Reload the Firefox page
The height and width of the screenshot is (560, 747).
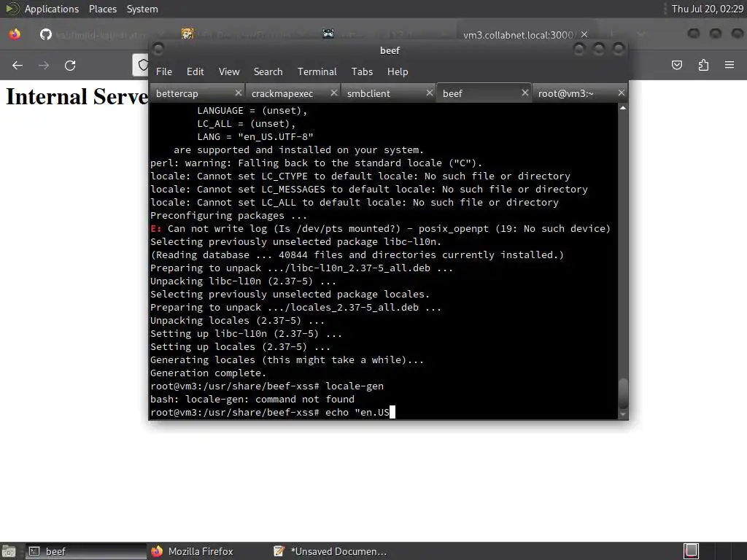tap(70, 65)
